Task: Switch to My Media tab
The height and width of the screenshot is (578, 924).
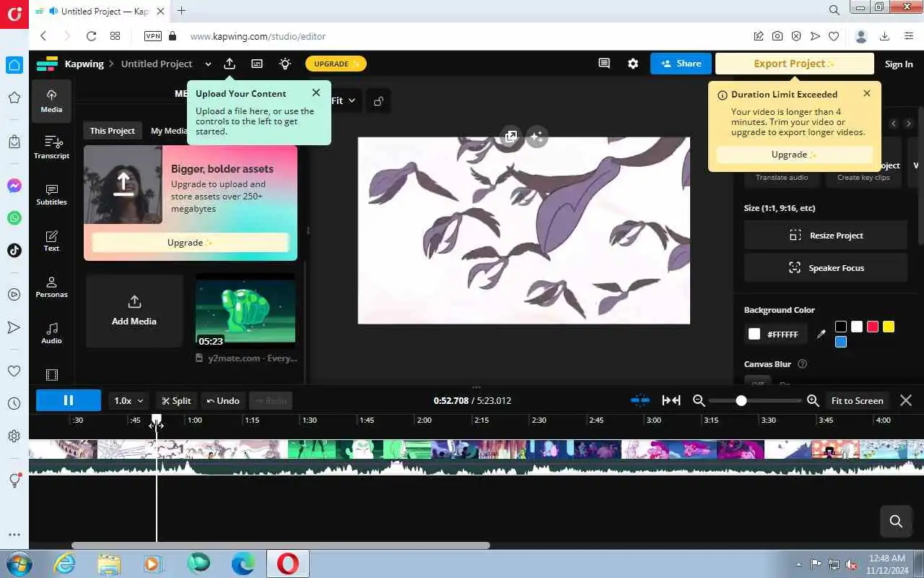Action: pyautogui.click(x=169, y=131)
